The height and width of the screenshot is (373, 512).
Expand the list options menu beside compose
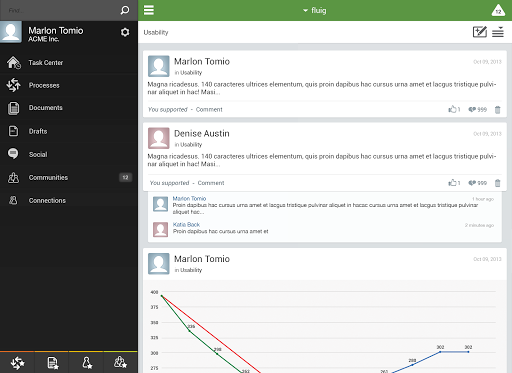pos(498,32)
